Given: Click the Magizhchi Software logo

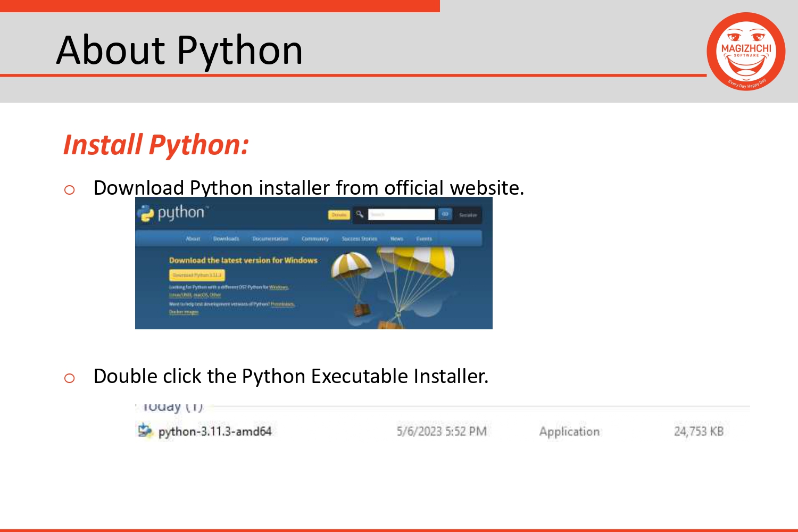Looking at the screenshot, I should pyautogui.click(x=746, y=52).
